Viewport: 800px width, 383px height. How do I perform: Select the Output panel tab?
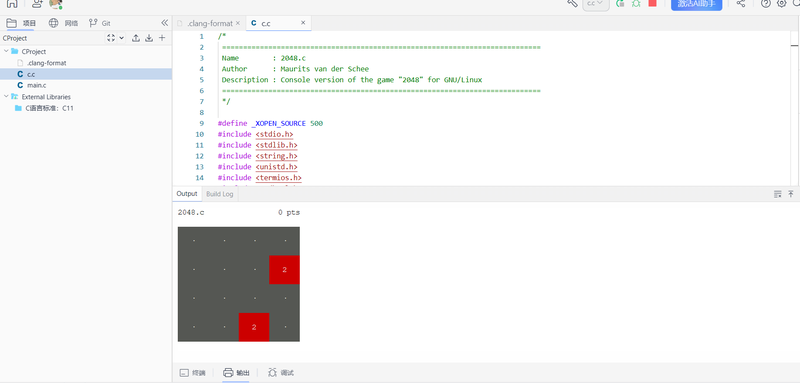[187, 194]
